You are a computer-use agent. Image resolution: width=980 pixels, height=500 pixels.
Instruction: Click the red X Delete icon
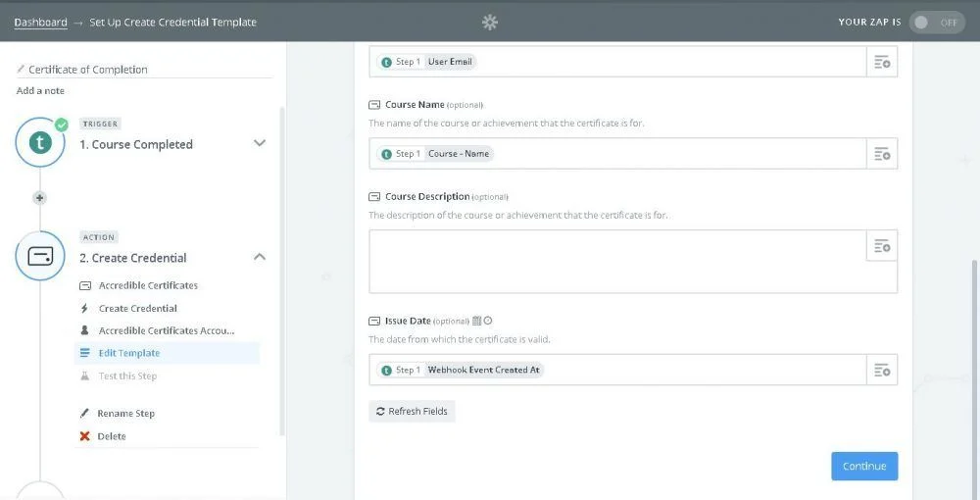pyautogui.click(x=85, y=436)
